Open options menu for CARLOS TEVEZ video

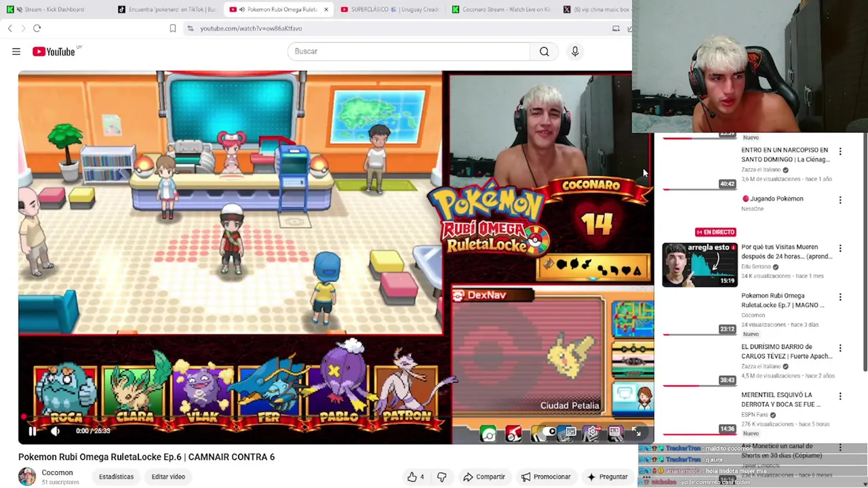(x=840, y=348)
